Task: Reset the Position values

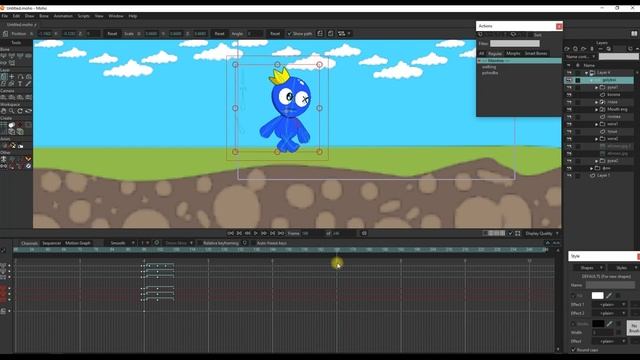Action: point(112,33)
